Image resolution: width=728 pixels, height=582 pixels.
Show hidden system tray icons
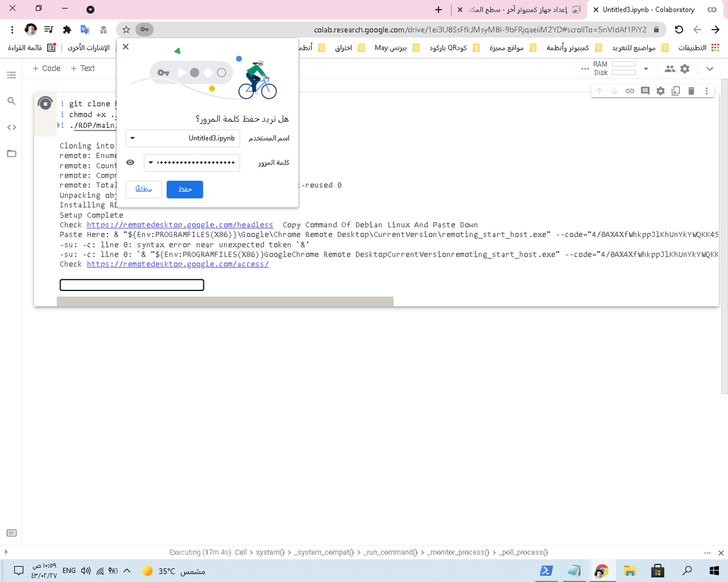(x=127, y=570)
